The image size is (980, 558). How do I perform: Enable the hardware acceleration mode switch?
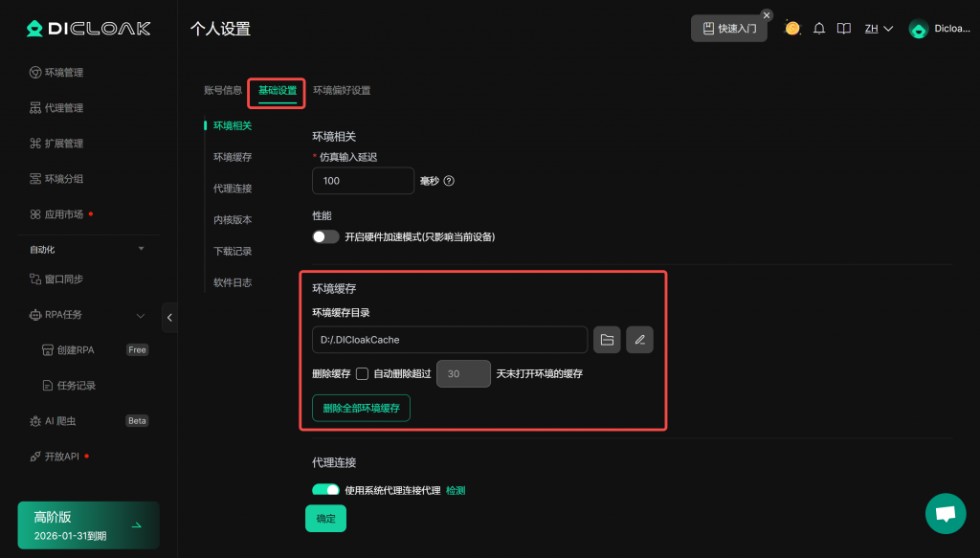[x=326, y=236]
